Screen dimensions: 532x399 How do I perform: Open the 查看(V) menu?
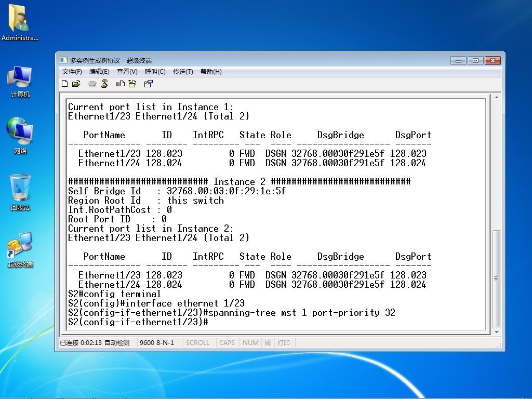[127, 72]
